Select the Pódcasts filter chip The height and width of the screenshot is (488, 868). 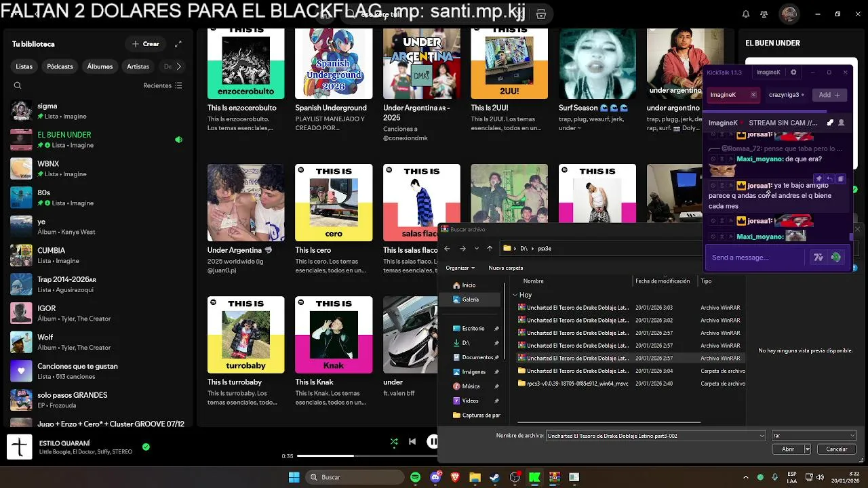pos(60,66)
